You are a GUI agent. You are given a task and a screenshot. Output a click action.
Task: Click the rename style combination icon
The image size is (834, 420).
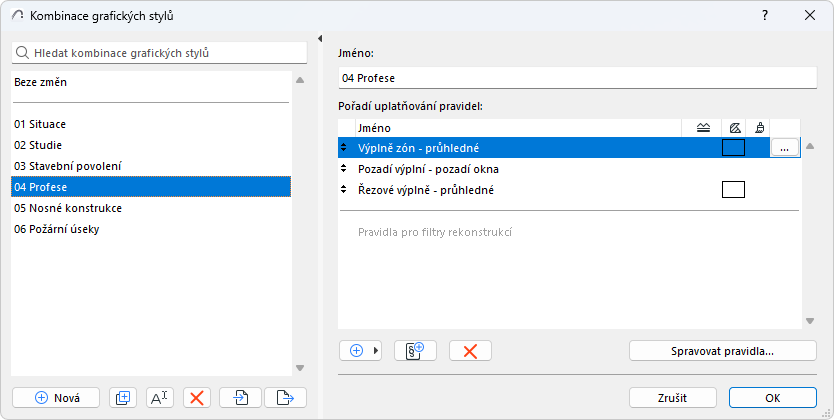[160, 397]
